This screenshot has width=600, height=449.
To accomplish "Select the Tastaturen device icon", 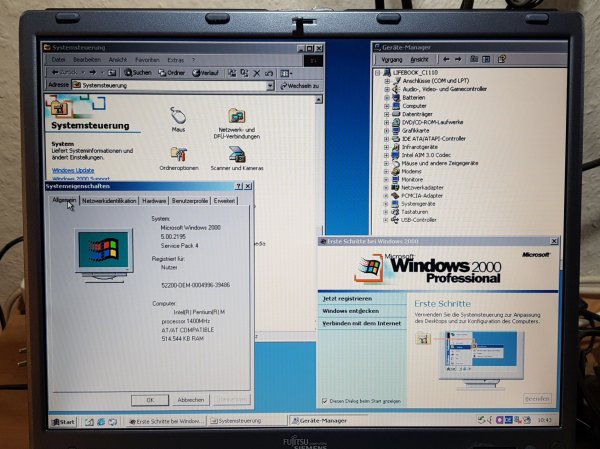I will click(395, 212).
